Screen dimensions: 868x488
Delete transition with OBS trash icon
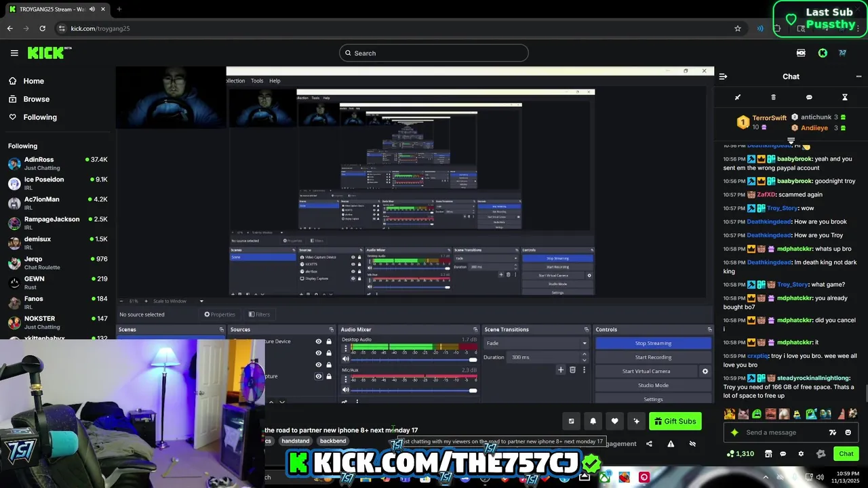(572, 369)
